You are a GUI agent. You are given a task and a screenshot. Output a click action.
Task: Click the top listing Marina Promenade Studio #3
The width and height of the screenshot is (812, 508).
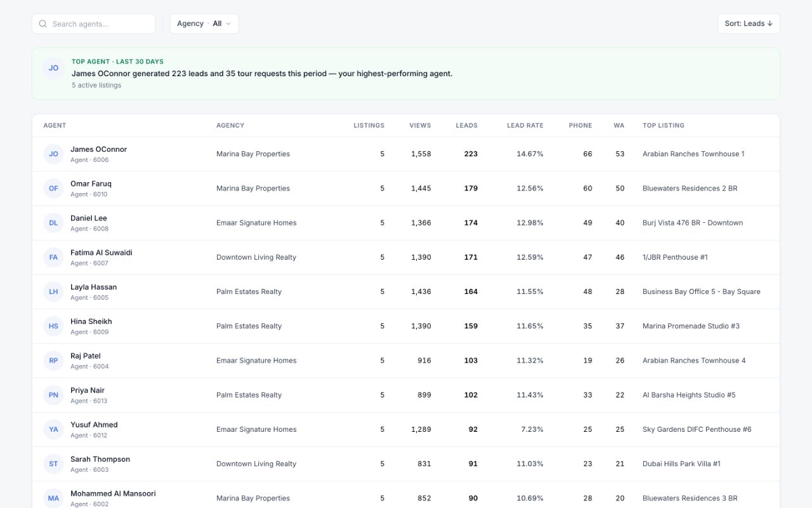(691, 326)
